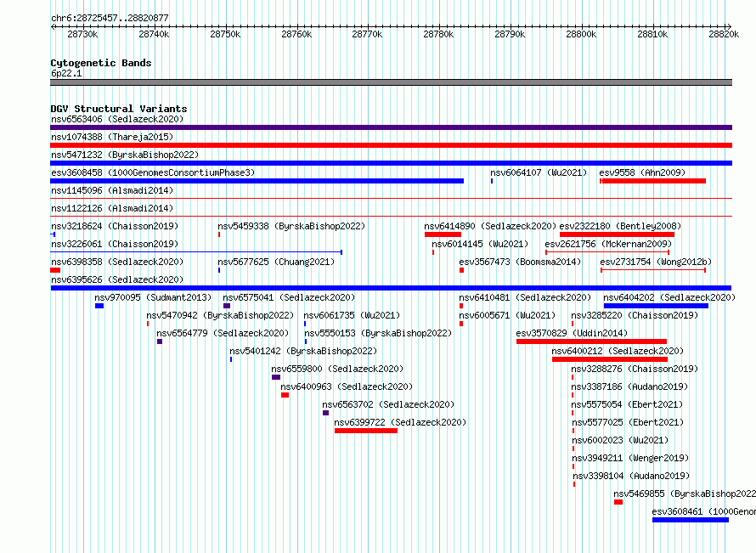Select nsv3949211 (Wenger2019) label
Screen dimensions: 756x553
630,458
